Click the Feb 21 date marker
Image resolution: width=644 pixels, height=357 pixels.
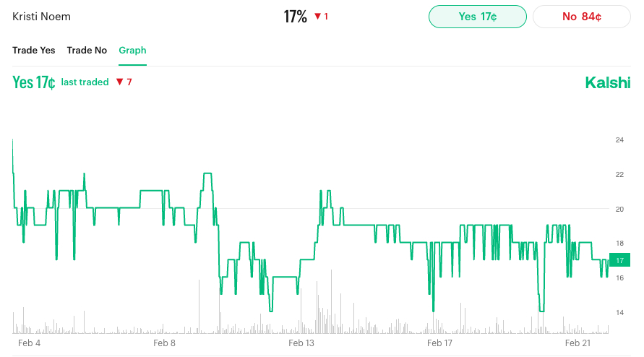point(578,343)
